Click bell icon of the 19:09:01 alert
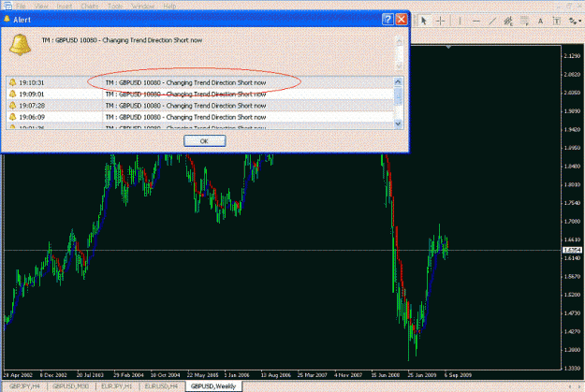 click(13, 94)
